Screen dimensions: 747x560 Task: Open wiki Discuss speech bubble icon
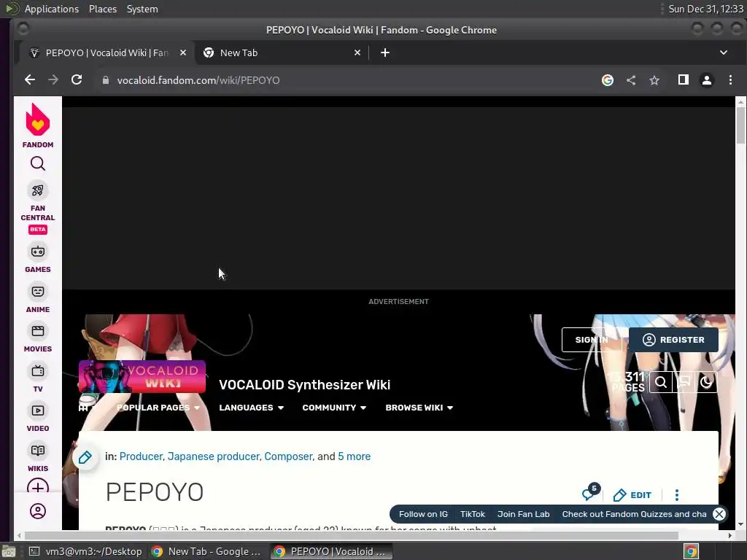coord(684,382)
